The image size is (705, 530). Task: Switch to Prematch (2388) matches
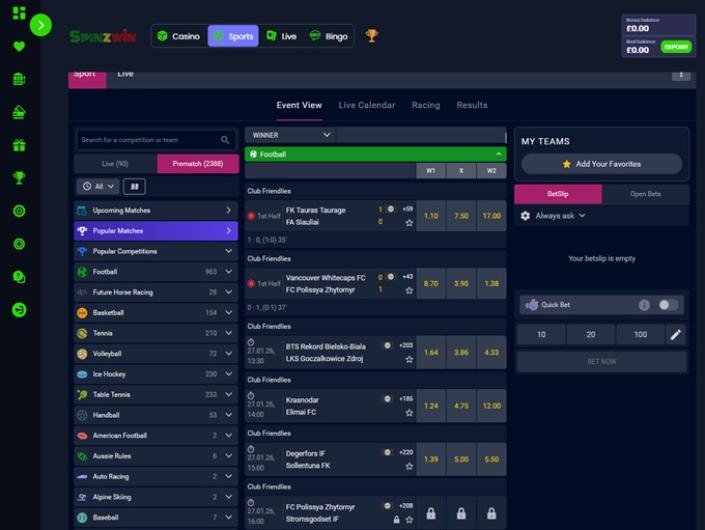(198, 163)
